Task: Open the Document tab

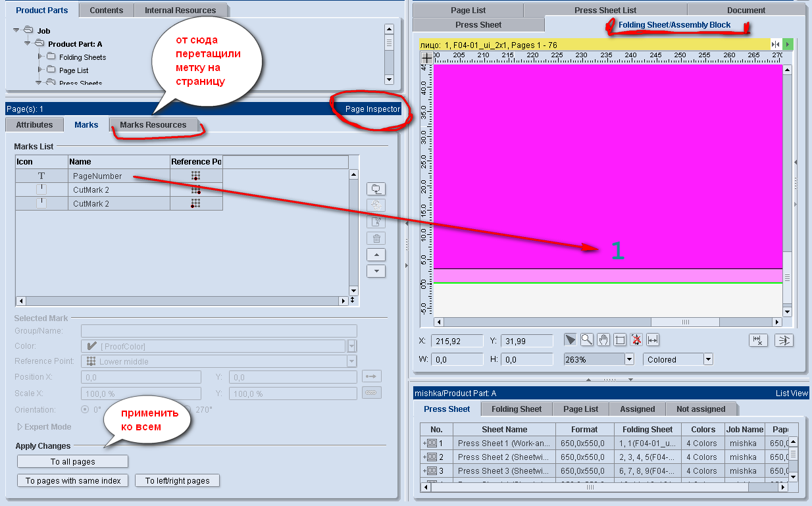Action: pyautogui.click(x=746, y=10)
